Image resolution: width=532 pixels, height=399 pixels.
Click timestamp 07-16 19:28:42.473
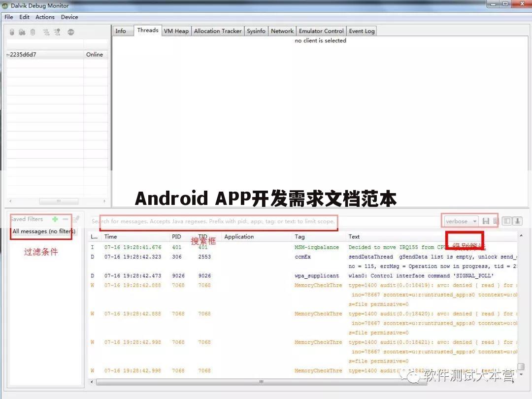133,276
